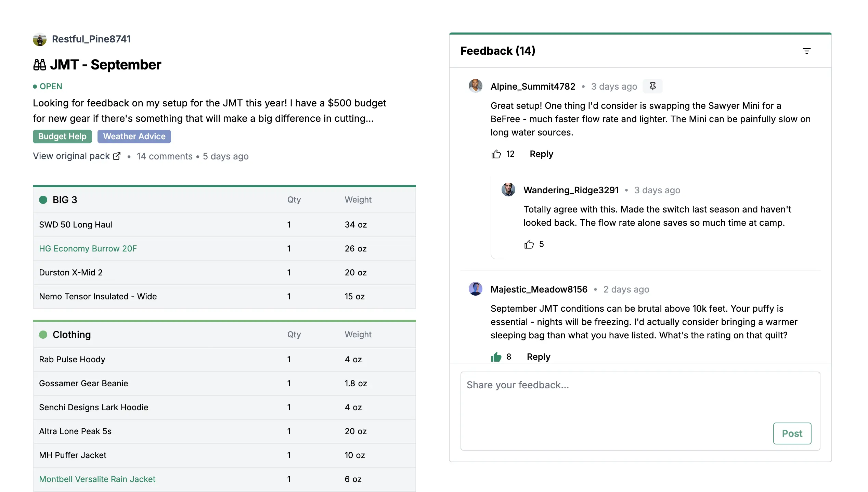The image size is (868, 492).
Task: Open Montbell Versalite Rain Jacket link
Action: pos(97,479)
